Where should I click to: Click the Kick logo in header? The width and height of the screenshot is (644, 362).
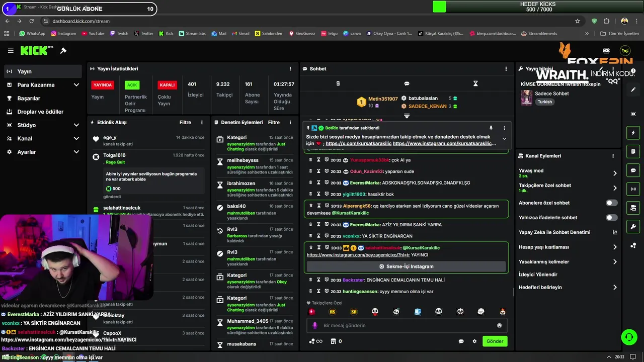37,51
